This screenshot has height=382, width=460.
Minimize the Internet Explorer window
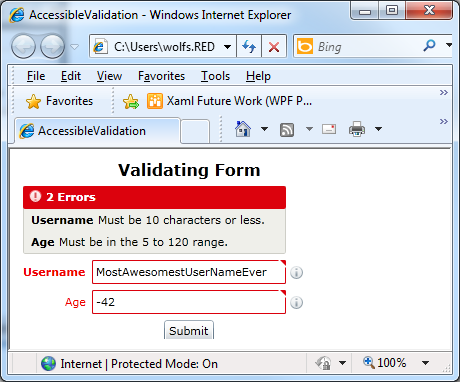coord(365,11)
